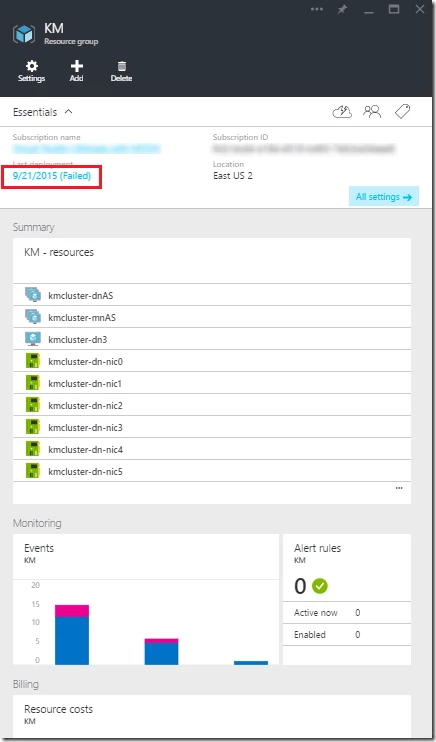Open the blade's ellipsis menu in header
Viewport: 436px width, 742px height.
317,9
